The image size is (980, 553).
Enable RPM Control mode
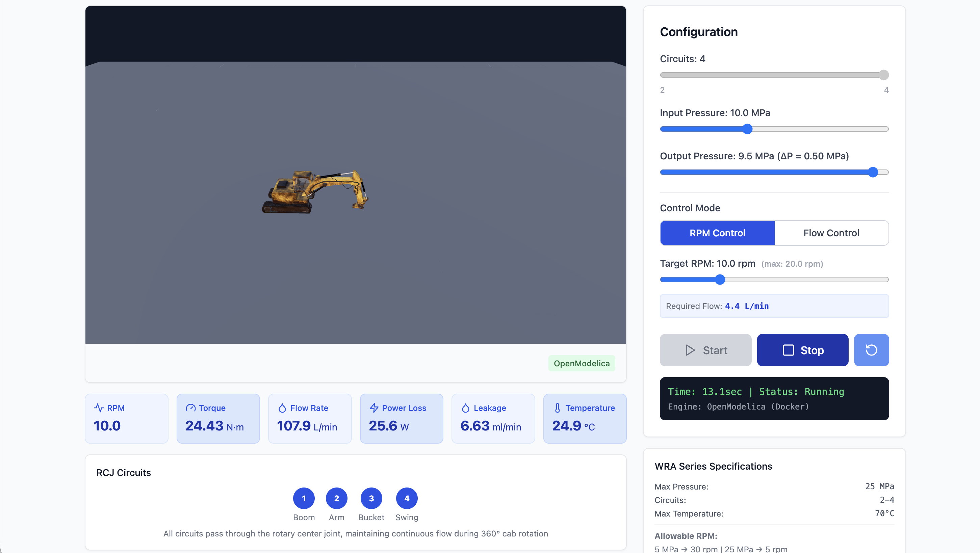pos(717,233)
